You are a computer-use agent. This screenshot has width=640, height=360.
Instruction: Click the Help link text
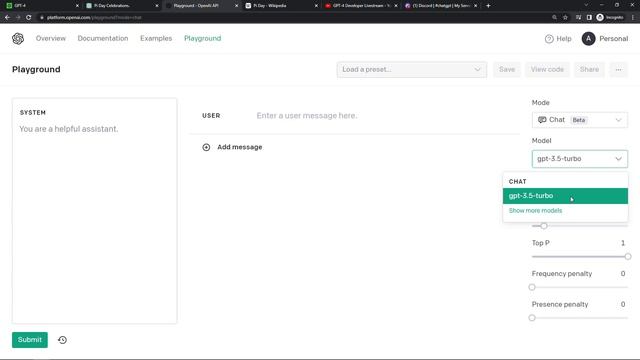click(564, 39)
